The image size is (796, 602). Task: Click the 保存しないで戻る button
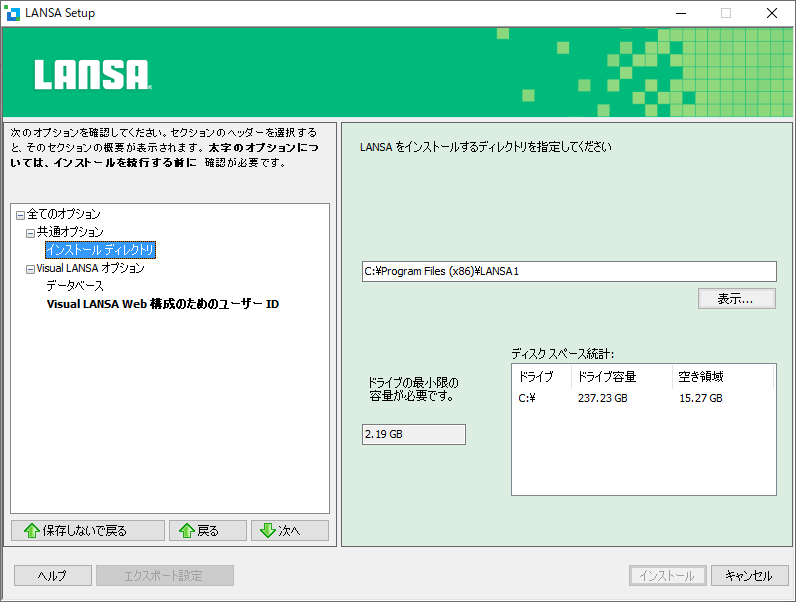pos(88,530)
